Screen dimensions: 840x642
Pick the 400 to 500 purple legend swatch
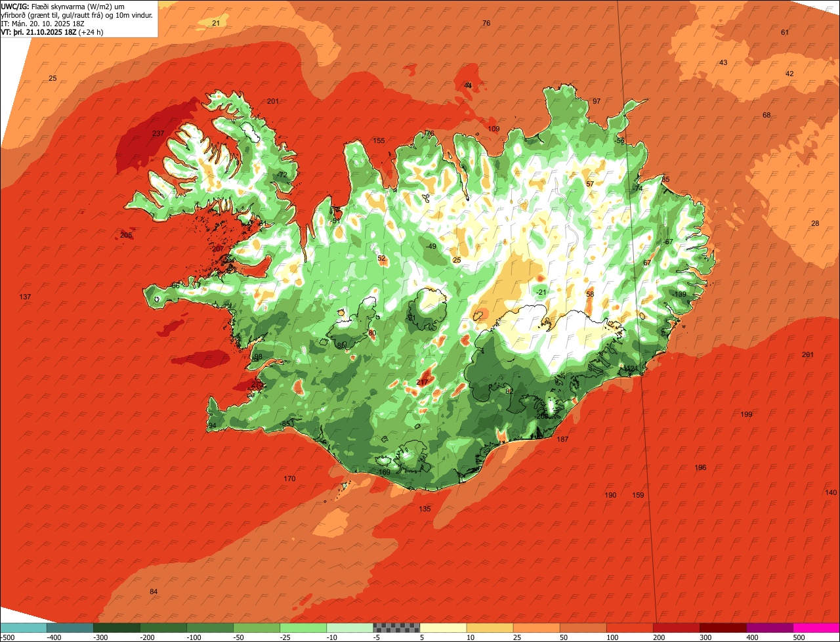point(769,628)
